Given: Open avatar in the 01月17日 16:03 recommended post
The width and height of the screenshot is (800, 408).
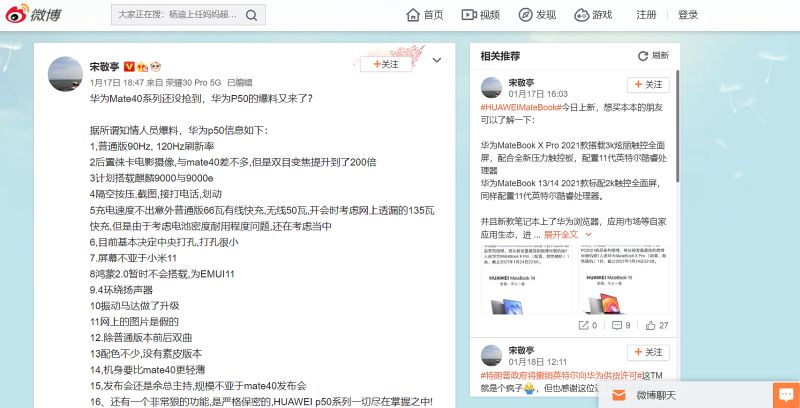Looking at the screenshot, I should 491,88.
